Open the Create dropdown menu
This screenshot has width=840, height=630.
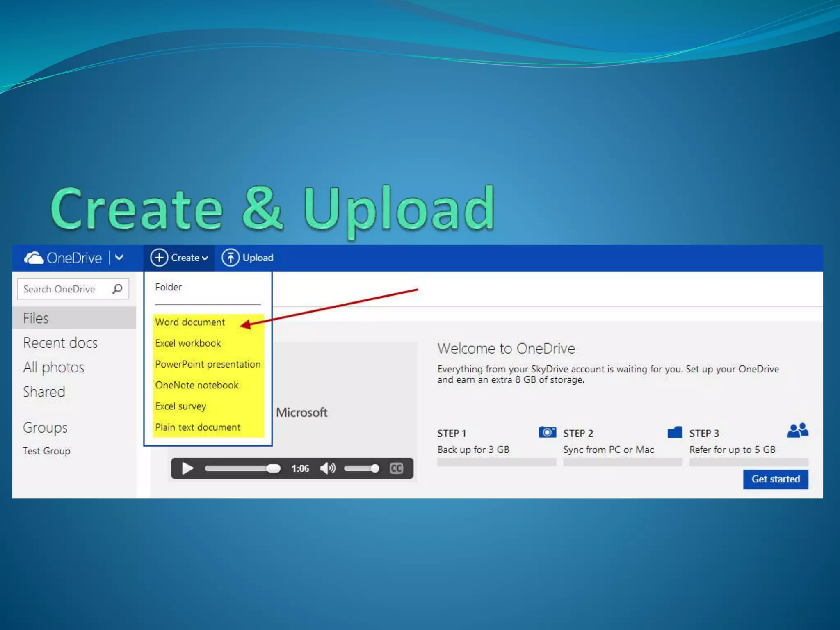click(180, 258)
